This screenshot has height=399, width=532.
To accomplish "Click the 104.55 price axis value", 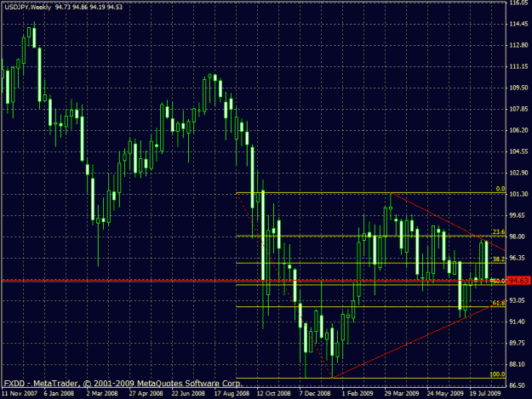I will pos(518,151).
